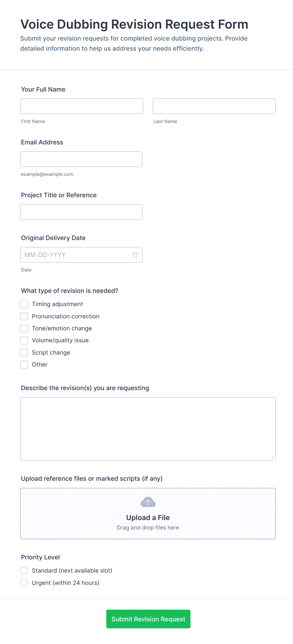Toggle the Other revision type checkbox

click(x=24, y=365)
